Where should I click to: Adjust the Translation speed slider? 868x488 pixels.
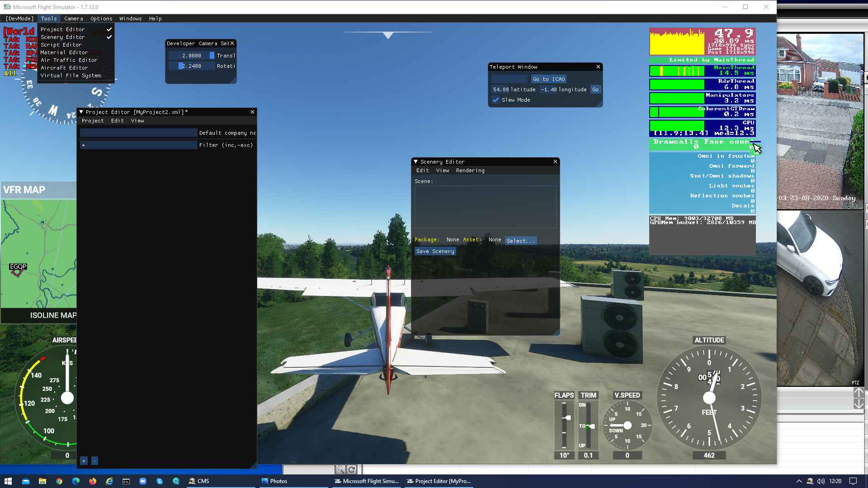click(192, 56)
